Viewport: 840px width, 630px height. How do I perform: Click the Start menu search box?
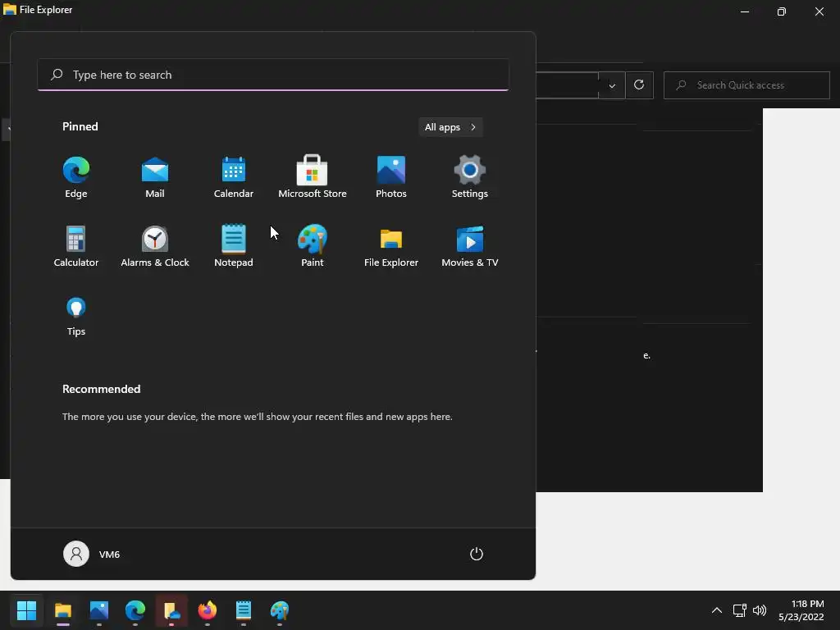(273, 75)
